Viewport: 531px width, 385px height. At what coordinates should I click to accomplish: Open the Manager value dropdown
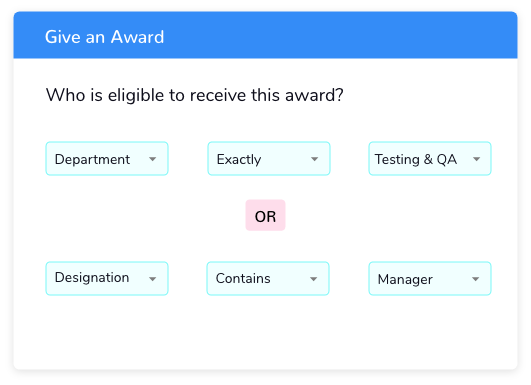[430, 278]
